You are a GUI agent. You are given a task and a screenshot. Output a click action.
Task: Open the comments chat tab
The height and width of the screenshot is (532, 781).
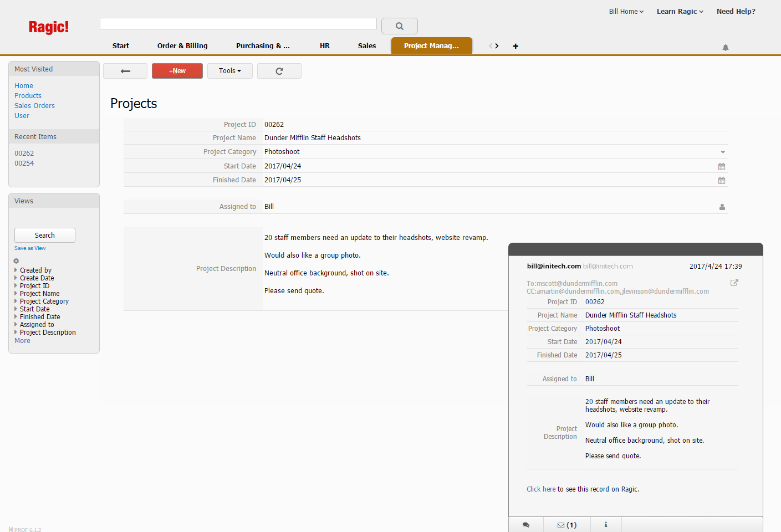(x=526, y=525)
